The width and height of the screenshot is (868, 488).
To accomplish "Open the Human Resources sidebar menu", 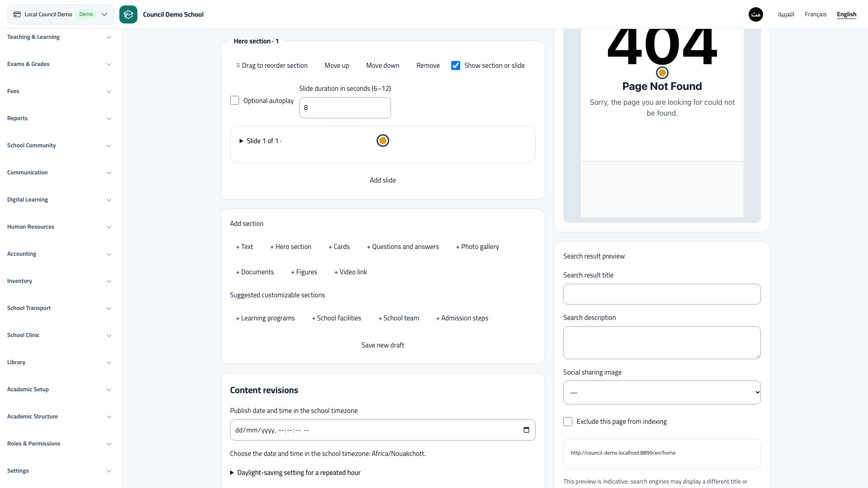I will pyautogui.click(x=59, y=227).
